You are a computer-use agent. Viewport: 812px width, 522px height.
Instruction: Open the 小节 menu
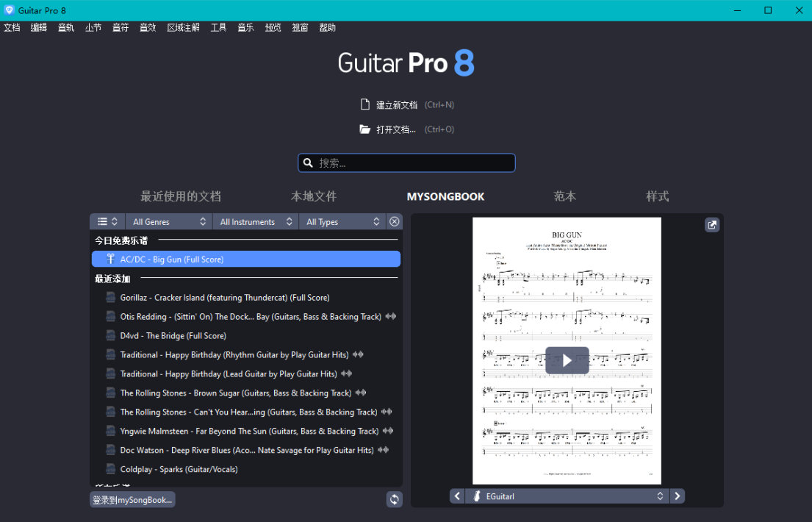(x=93, y=27)
